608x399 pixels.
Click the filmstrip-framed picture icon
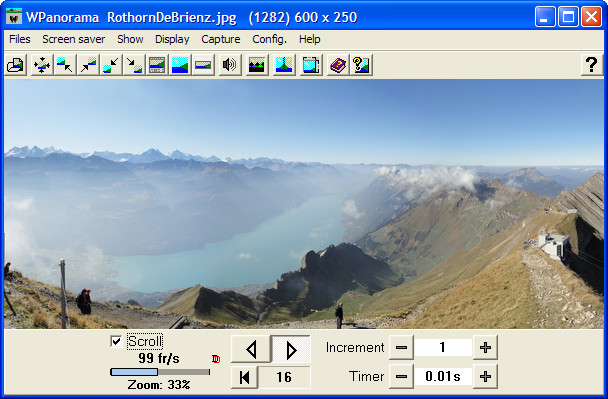pos(157,65)
